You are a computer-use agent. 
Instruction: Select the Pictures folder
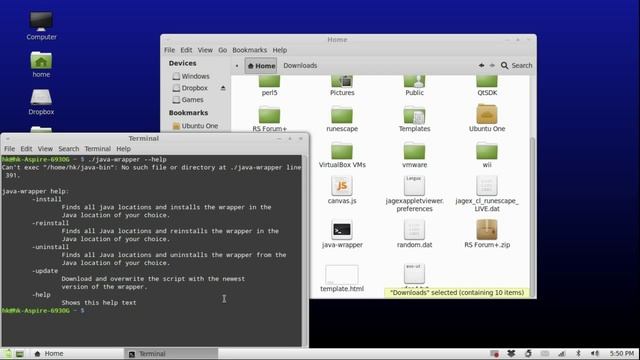pos(342,86)
